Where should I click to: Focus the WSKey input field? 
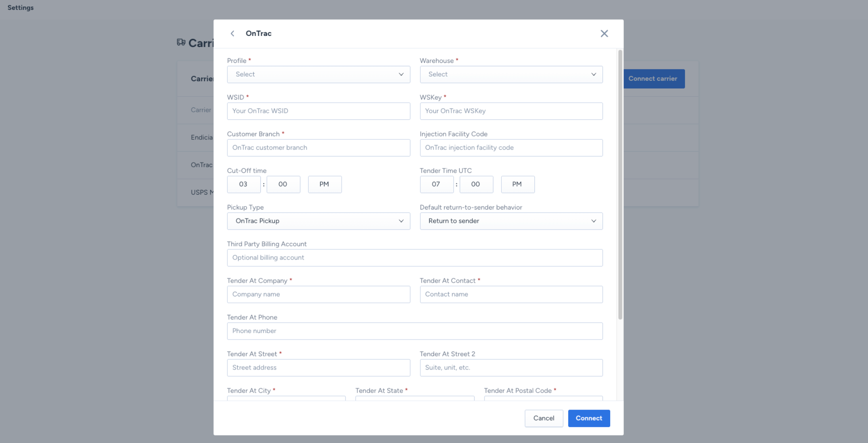pos(511,111)
